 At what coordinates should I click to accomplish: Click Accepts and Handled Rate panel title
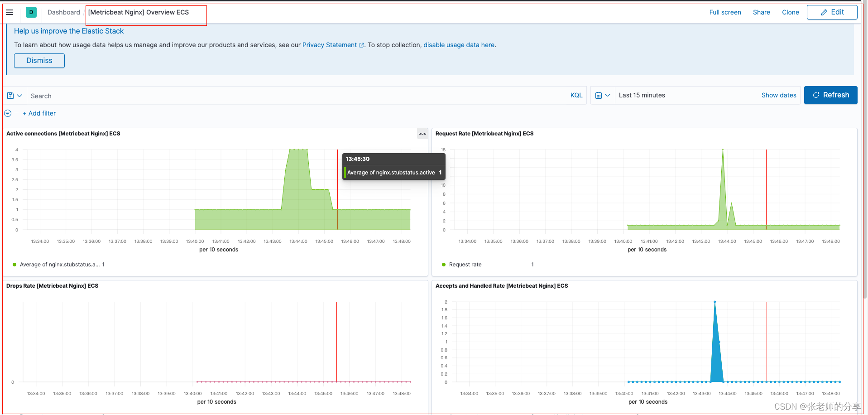(502, 286)
